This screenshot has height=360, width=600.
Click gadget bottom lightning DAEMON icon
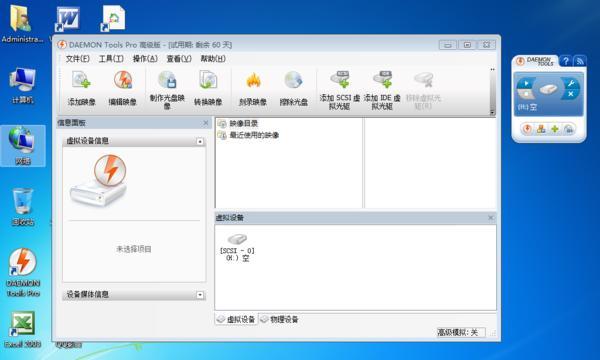pos(528,129)
